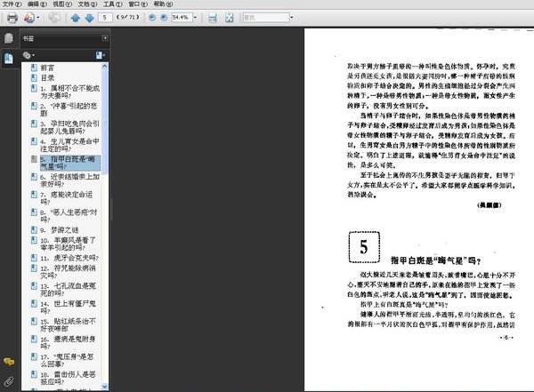Open the 编辑 menu
This screenshot has height=392, width=534.
tap(37, 4)
